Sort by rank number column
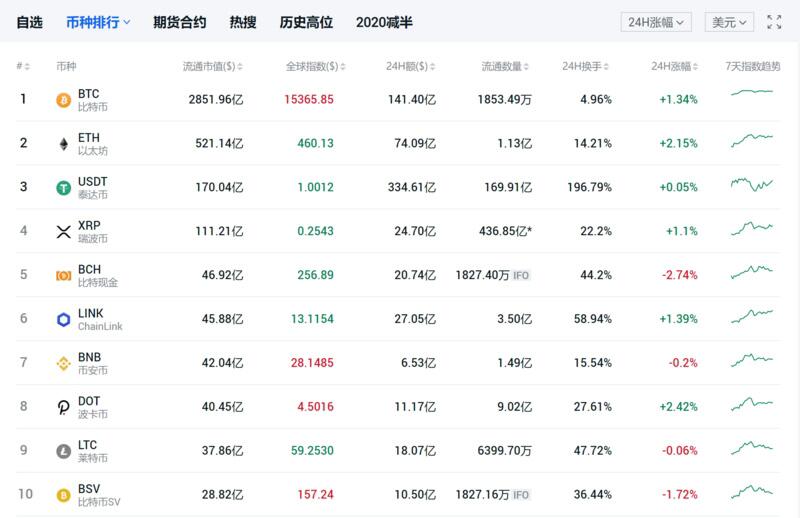This screenshot has height=518, width=800. [x=23, y=66]
